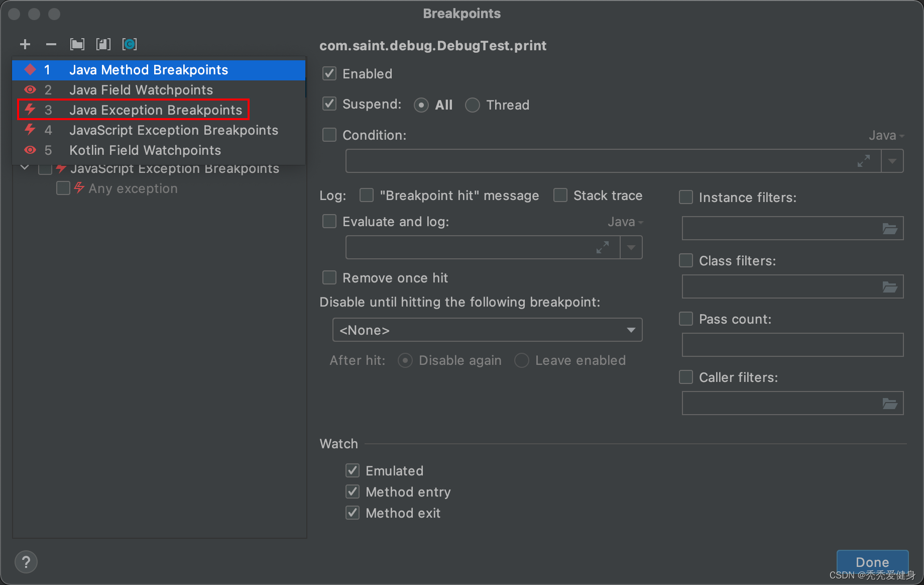Click the Pass count input field
The width and height of the screenshot is (924, 585).
tap(792, 345)
